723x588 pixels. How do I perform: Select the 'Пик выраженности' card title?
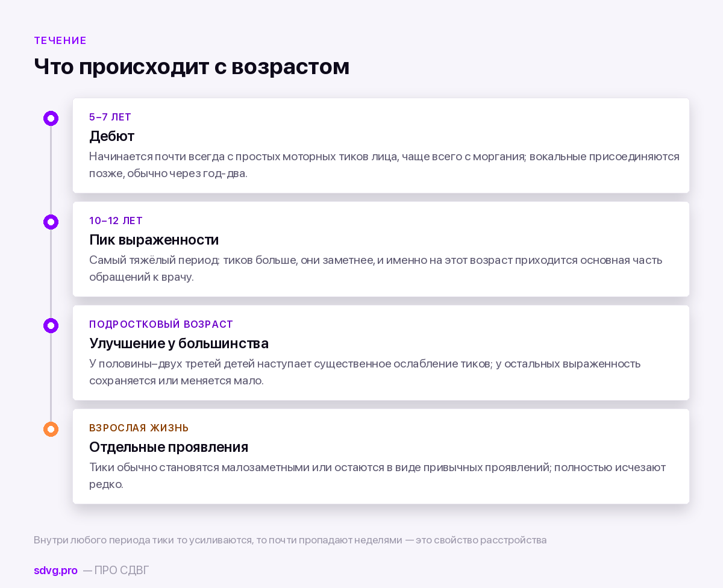coord(154,240)
